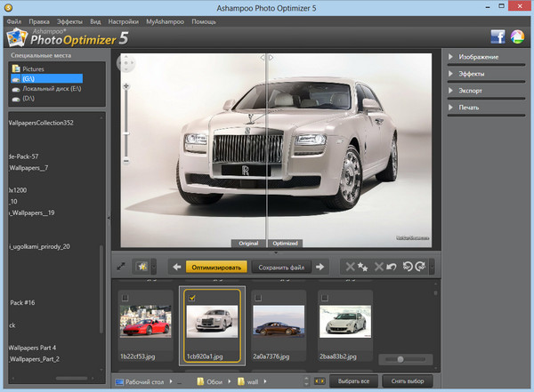This screenshot has height=392, width=534.
Task: Click the Photo Optimizer logo icon
Action: [16, 37]
